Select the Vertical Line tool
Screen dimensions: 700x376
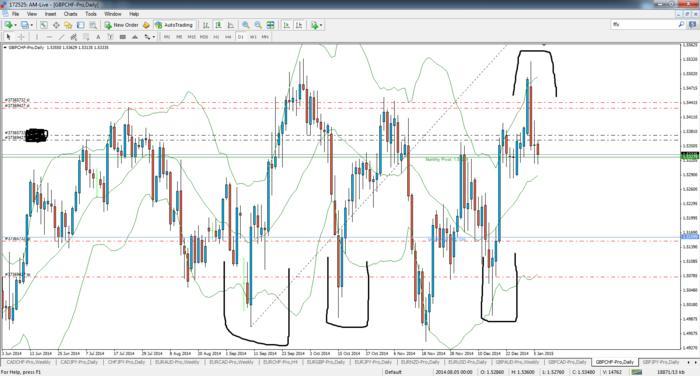(37, 37)
